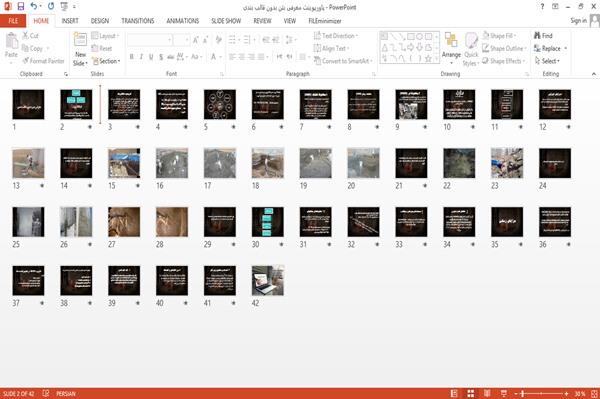This screenshot has height=399, width=600.
Task: Click the Format Painter tool
Action: point(43,61)
